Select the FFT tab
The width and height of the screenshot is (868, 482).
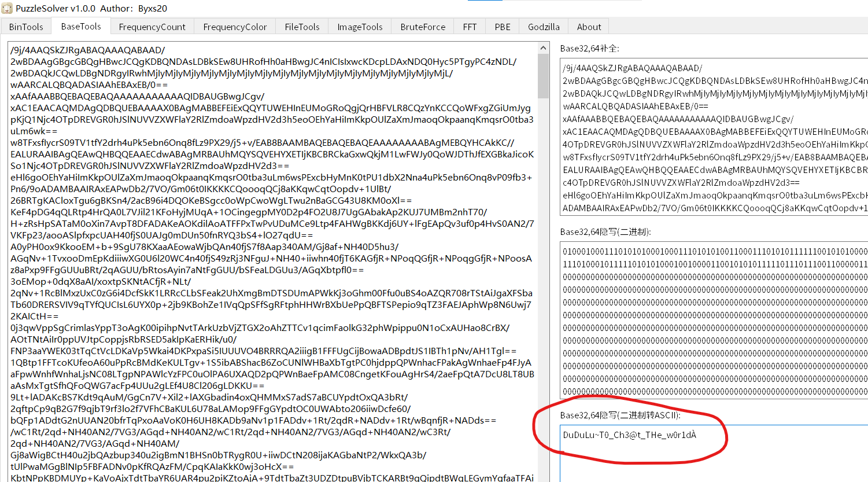pyautogui.click(x=470, y=27)
